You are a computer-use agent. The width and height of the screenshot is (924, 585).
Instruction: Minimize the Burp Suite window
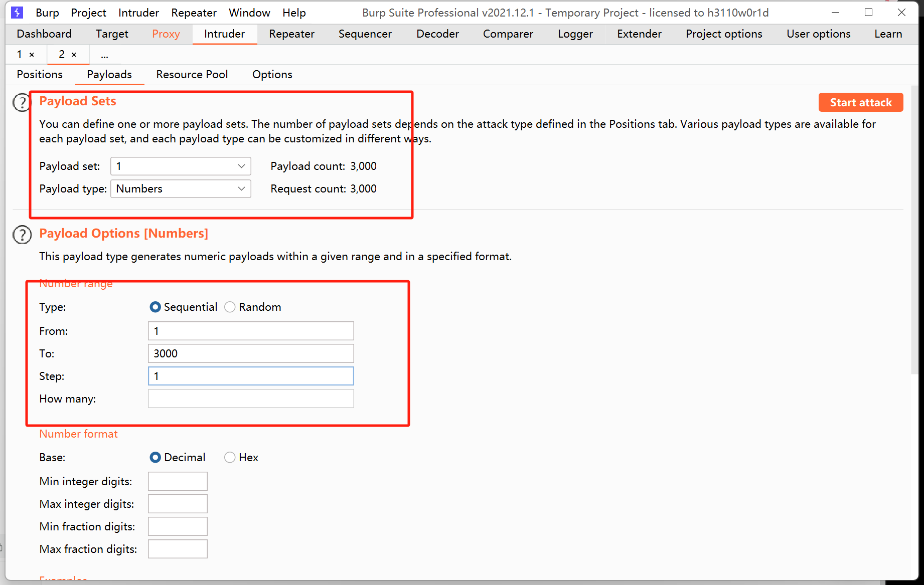coord(836,13)
